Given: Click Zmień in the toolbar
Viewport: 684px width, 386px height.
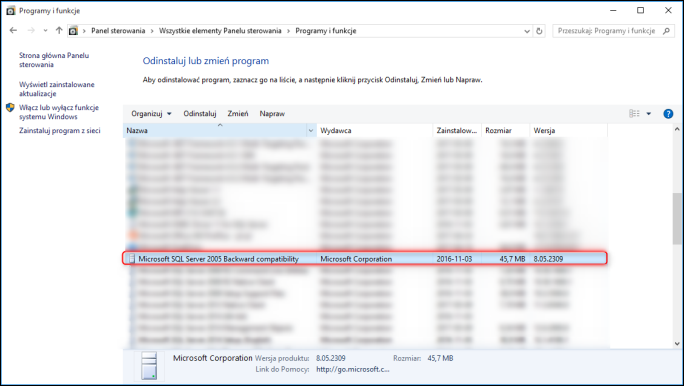Looking at the screenshot, I should [238, 114].
